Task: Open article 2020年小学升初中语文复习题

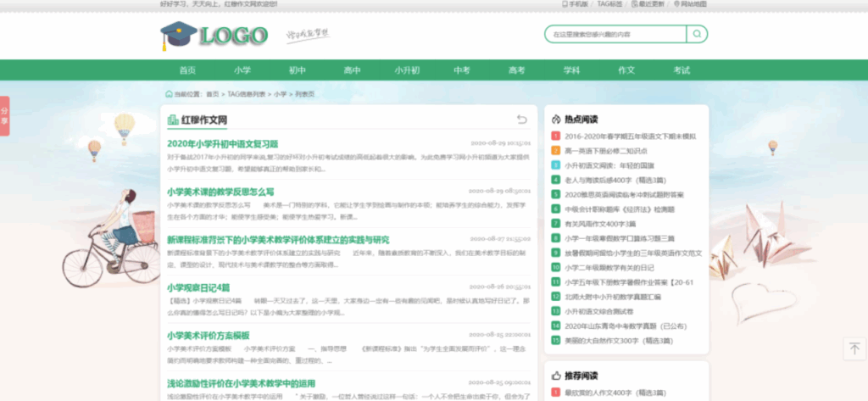Action: [x=223, y=143]
